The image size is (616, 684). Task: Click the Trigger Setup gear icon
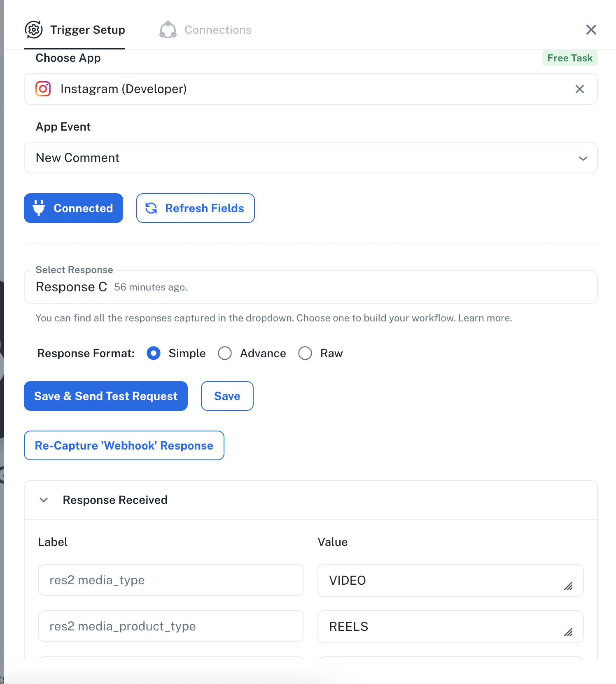tap(34, 30)
